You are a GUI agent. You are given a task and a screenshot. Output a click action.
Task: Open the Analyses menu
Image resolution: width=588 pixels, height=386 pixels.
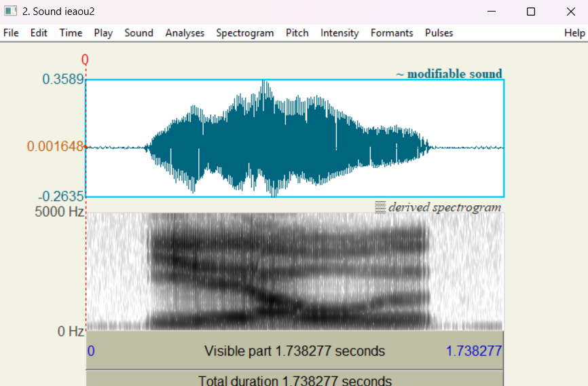185,33
